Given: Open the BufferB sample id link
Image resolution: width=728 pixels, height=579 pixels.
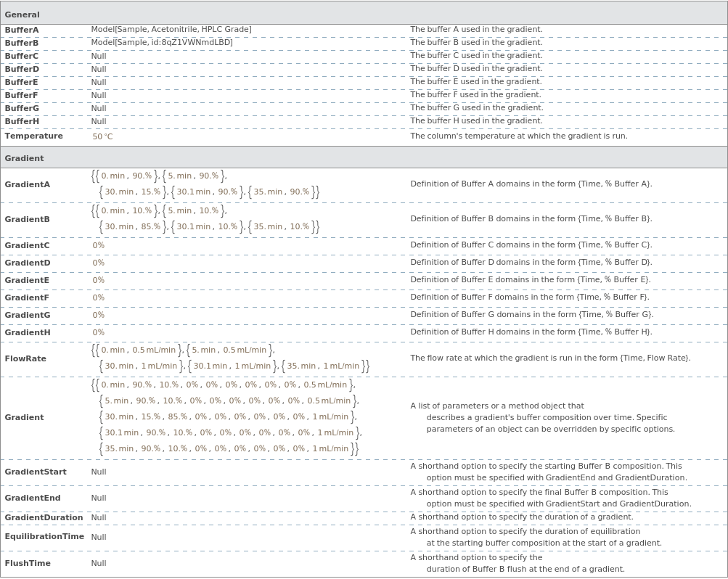Looking at the screenshot, I should [x=161, y=43].
